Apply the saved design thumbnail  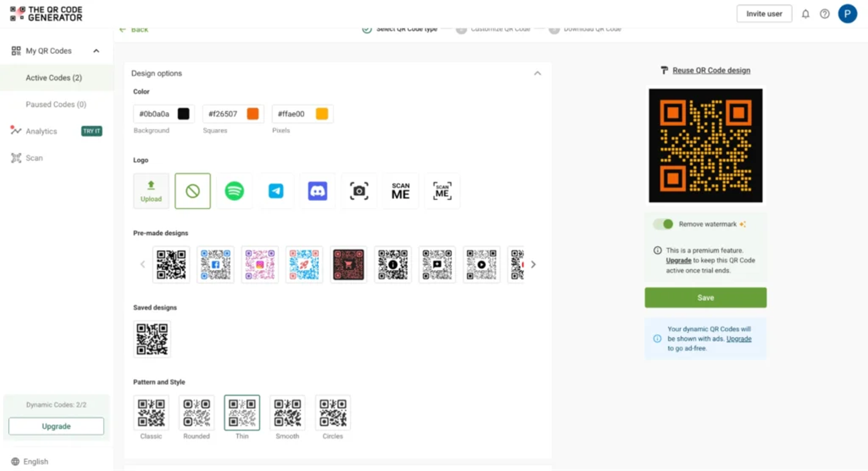pos(152,339)
